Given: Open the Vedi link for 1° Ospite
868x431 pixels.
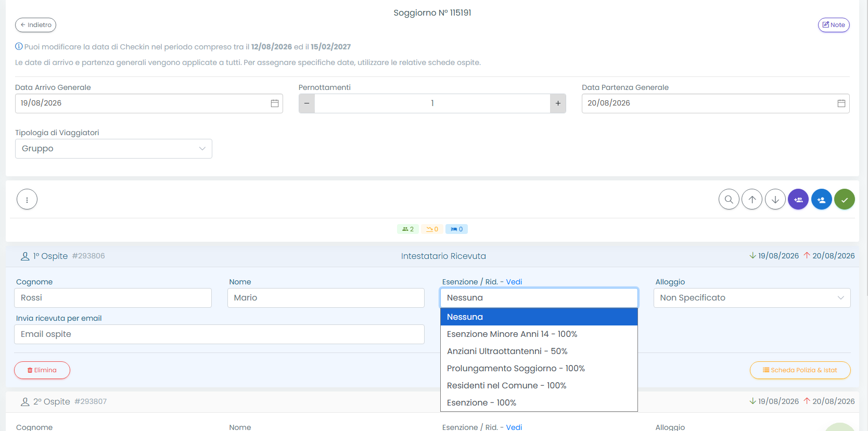Looking at the screenshot, I should (514, 282).
